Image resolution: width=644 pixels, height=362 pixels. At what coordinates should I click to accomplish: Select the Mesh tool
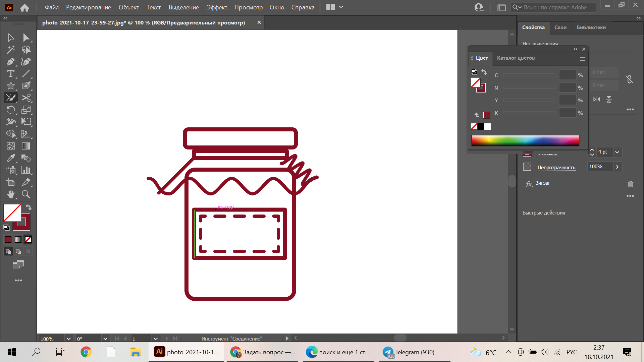pyautogui.click(x=11, y=146)
